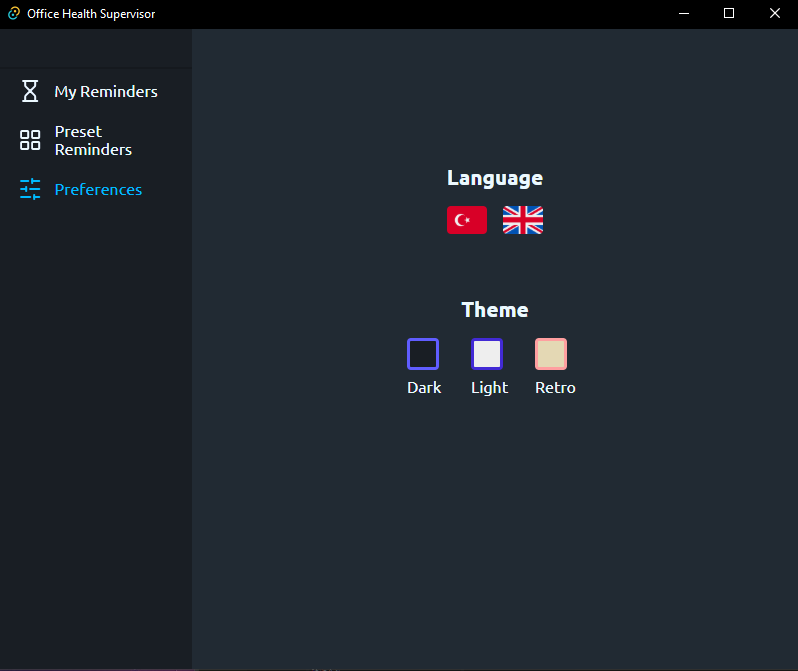Choose the Dark theme swatch
Viewport: 798px width, 671px height.
423,354
